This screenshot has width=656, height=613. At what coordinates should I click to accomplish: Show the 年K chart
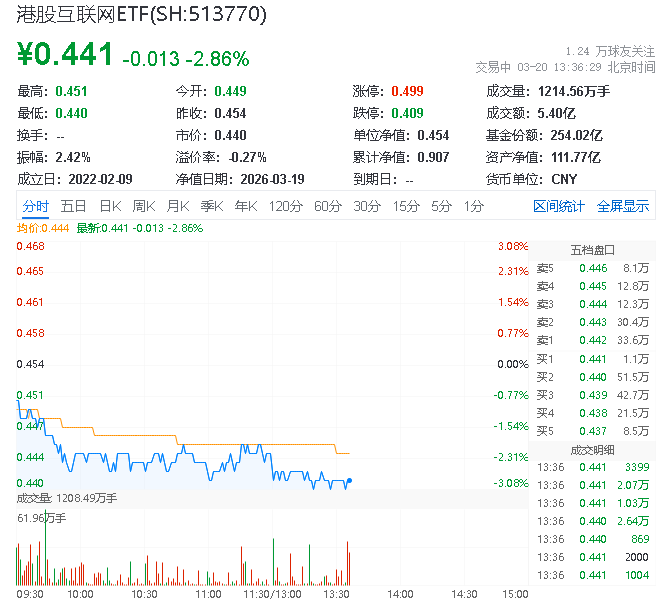tap(246, 206)
